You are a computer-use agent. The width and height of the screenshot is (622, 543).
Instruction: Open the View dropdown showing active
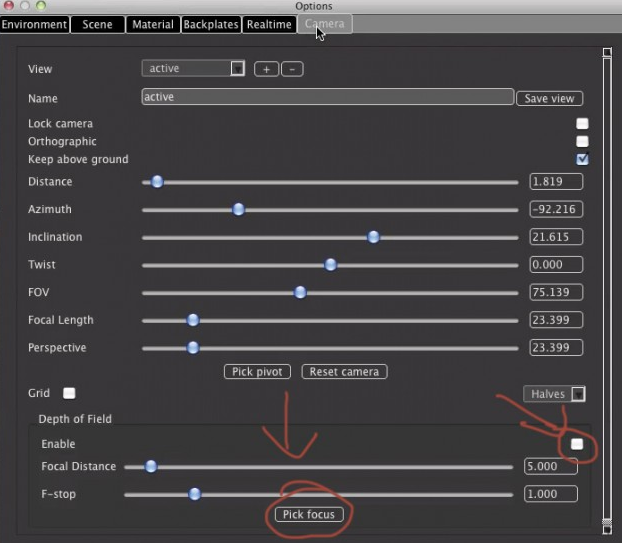194,69
